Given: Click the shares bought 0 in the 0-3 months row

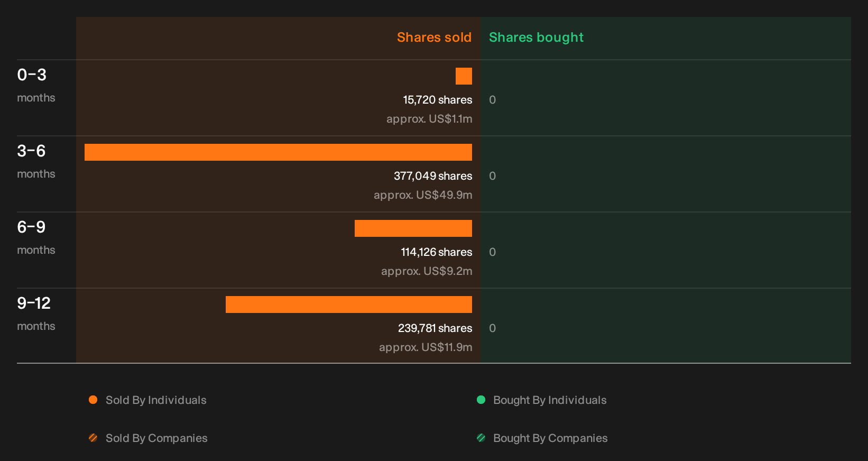Looking at the screenshot, I should pos(492,100).
